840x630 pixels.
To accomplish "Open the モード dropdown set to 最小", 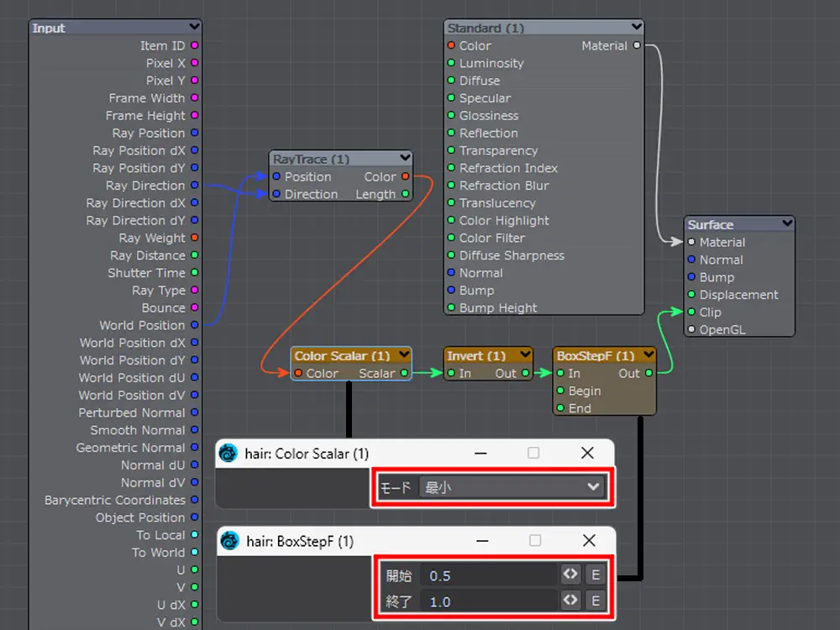I will point(511,487).
